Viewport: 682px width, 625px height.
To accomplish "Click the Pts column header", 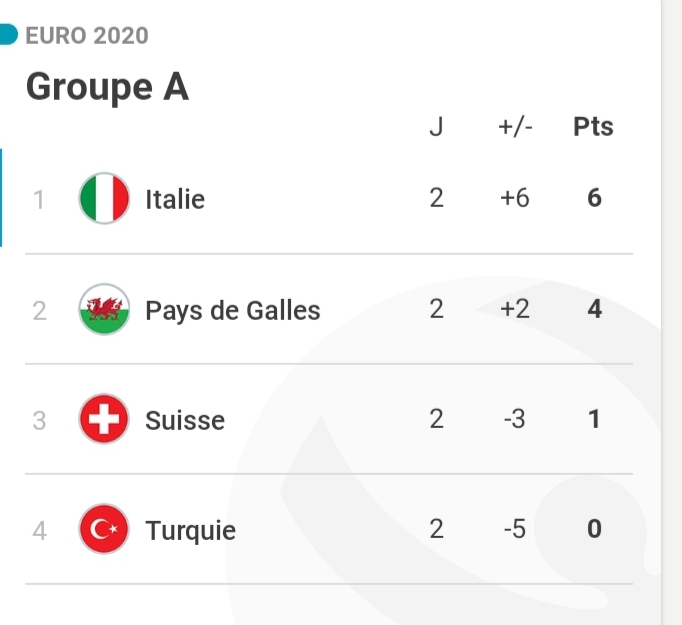I will click(x=593, y=127).
